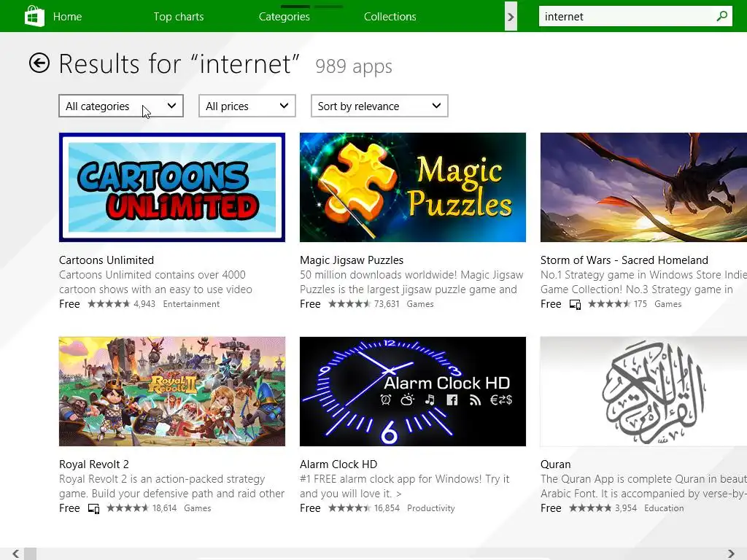Open the Cartoons Unlimited thumbnail

pyautogui.click(x=172, y=187)
